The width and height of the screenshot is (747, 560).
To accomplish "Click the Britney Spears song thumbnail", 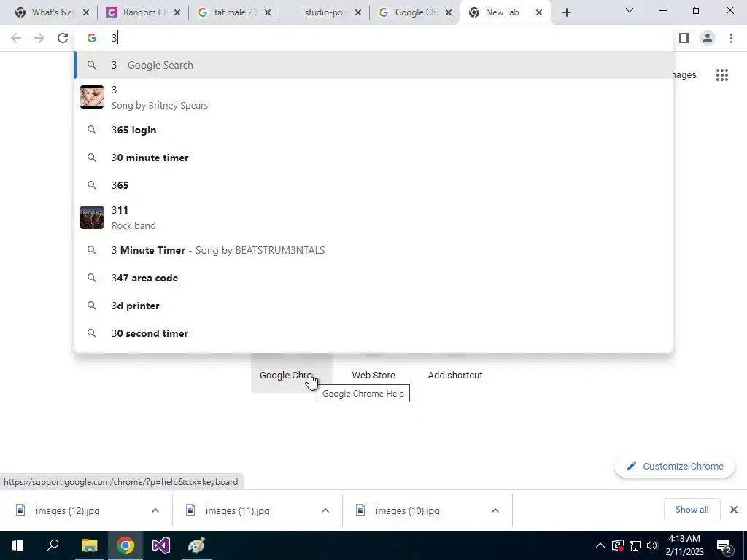I will click(92, 97).
